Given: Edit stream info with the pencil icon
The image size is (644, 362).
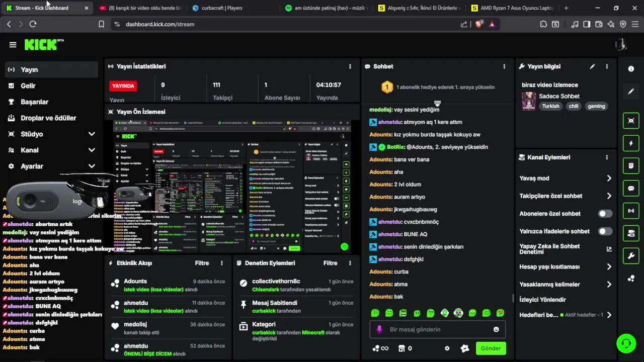Looking at the screenshot, I should [x=592, y=66].
